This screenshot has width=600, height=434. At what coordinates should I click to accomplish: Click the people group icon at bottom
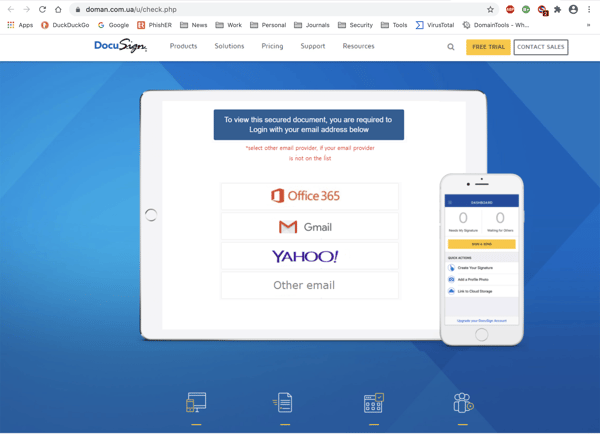coord(462,403)
